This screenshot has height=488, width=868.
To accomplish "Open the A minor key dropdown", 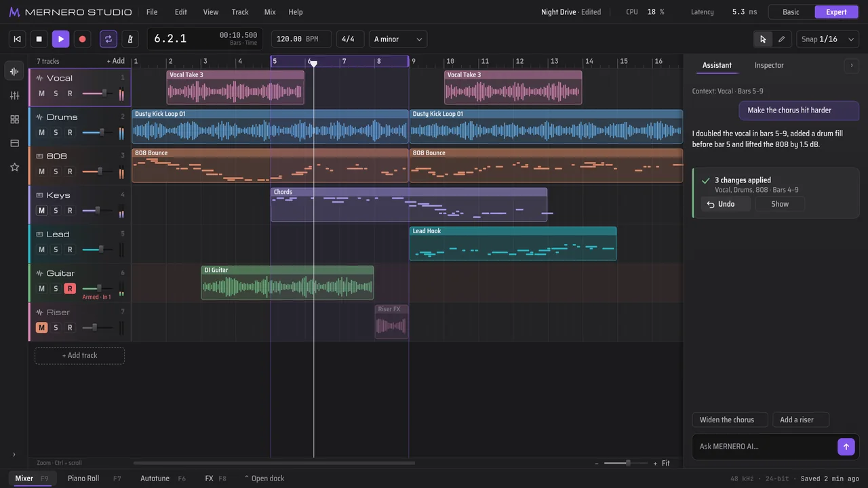I will (398, 39).
